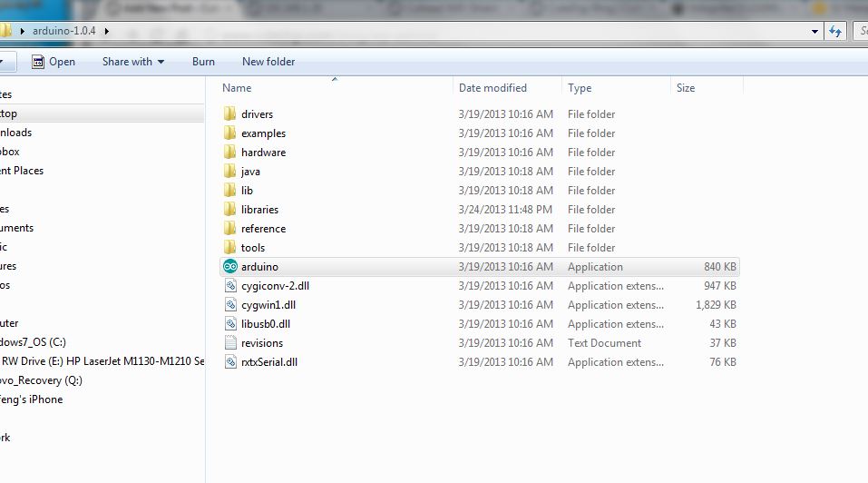Open the drivers folder icon
Image resolution: width=868 pixels, height=483 pixels.
point(229,114)
